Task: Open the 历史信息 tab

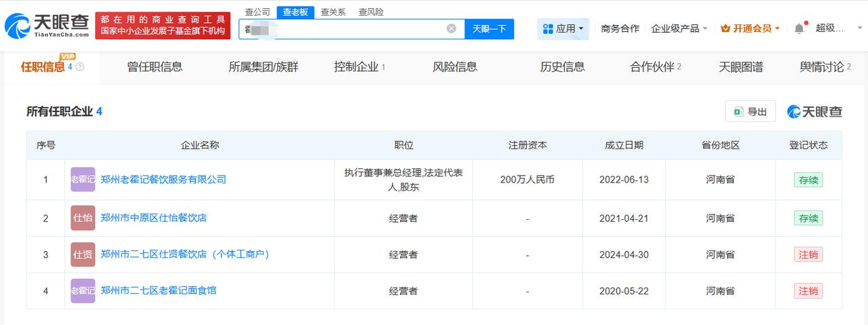Action: click(x=562, y=67)
